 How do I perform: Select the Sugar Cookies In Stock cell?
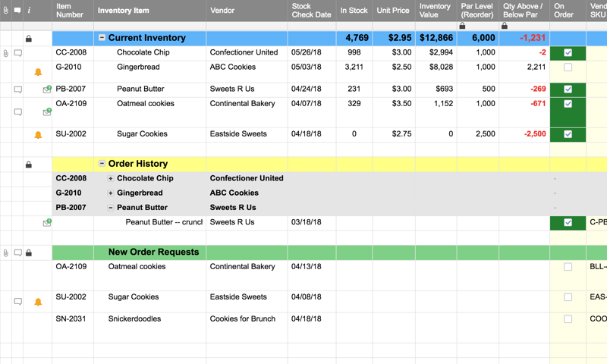pyautogui.click(x=354, y=134)
